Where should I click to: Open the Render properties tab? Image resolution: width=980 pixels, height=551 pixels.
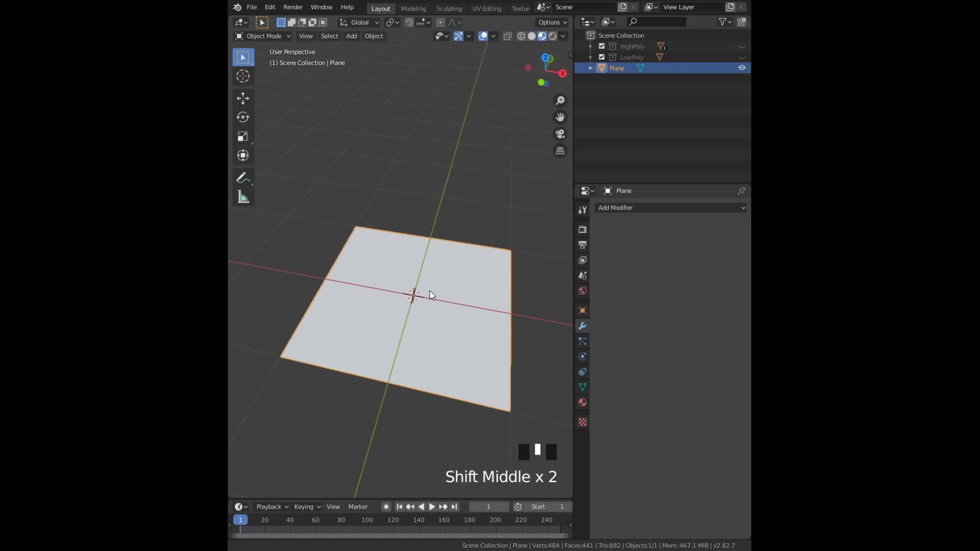(582, 230)
